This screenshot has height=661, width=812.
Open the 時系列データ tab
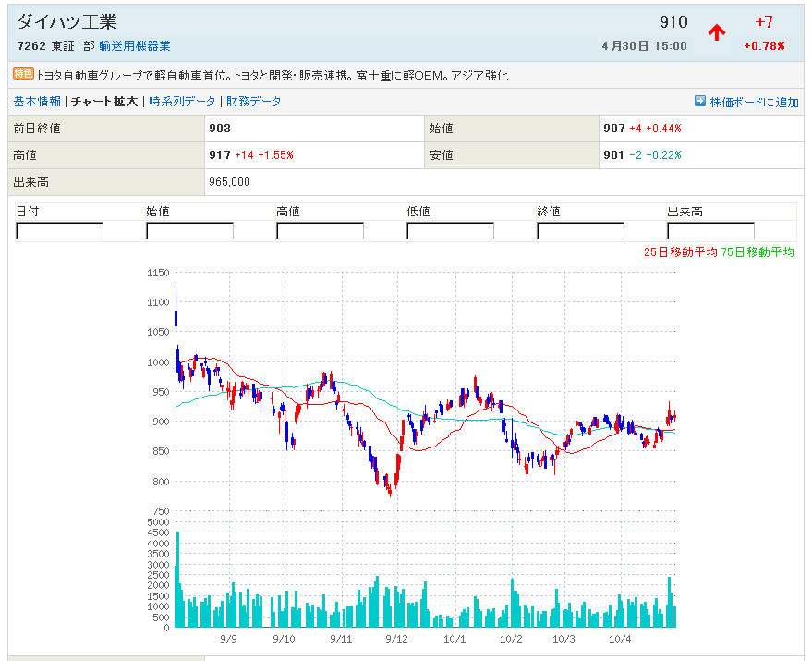tap(182, 102)
